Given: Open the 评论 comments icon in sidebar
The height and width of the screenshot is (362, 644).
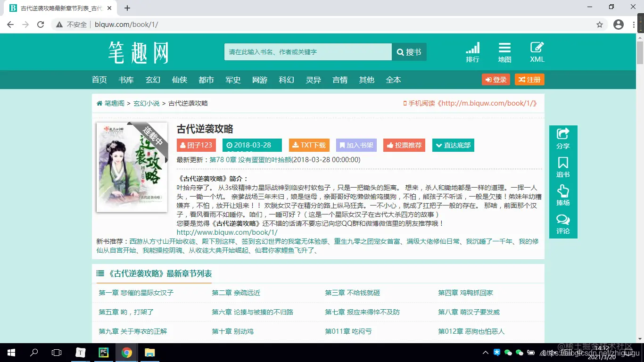Looking at the screenshot, I should pyautogui.click(x=563, y=224).
